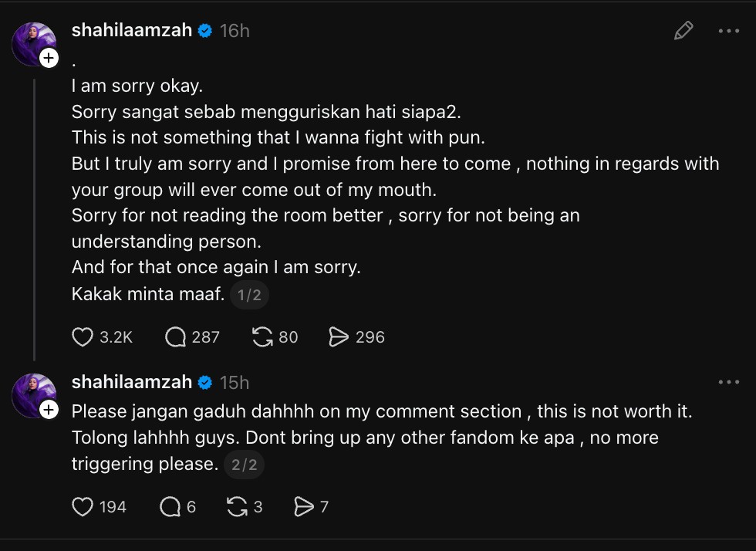
Task: Click the first post's purple profile picture
Action: point(32,43)
